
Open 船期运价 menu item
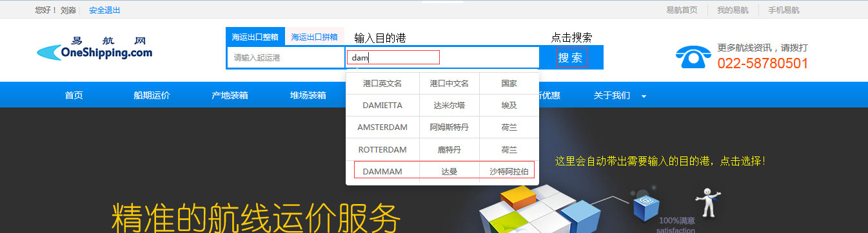pos(152,95)
